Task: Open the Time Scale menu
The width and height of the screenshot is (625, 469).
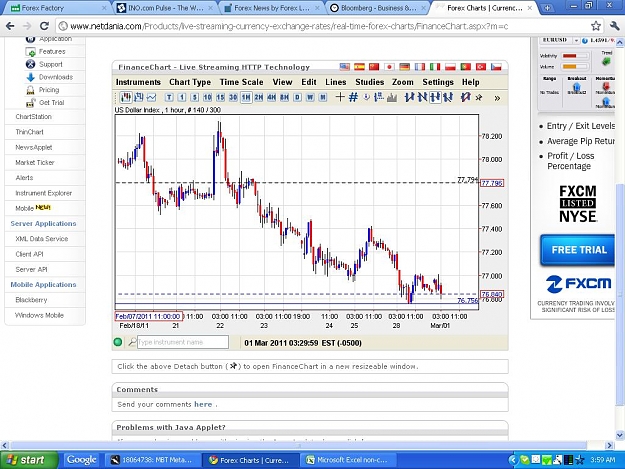Action: click(x=241, y=82)
